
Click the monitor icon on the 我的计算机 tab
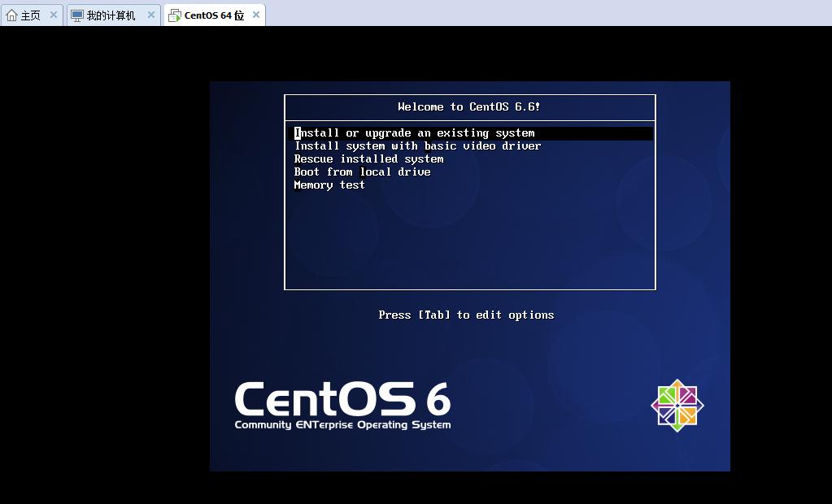coord(76,14)
